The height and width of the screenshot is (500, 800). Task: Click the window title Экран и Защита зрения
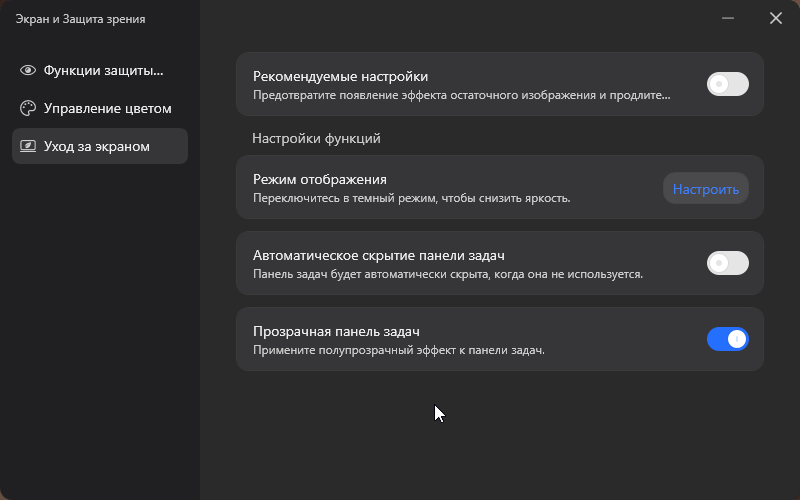[x=80, y=19]
